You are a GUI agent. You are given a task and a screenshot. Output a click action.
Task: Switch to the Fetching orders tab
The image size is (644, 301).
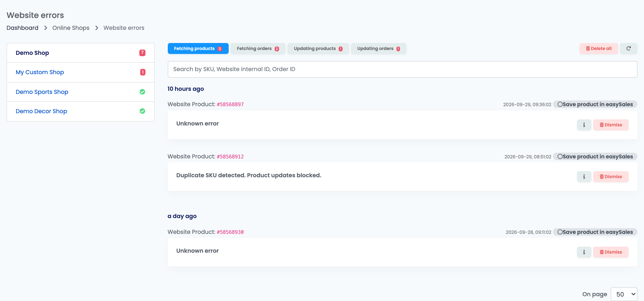tap(258, 48)
